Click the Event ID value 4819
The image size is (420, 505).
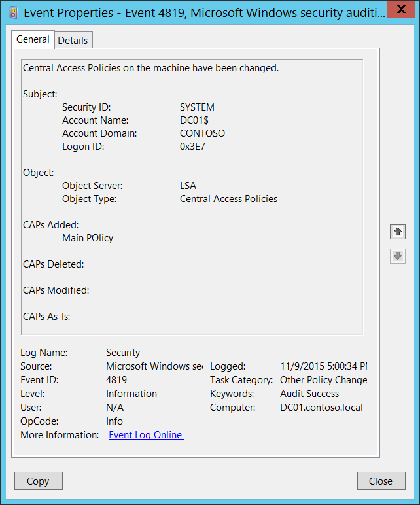[x=116, y=380]
